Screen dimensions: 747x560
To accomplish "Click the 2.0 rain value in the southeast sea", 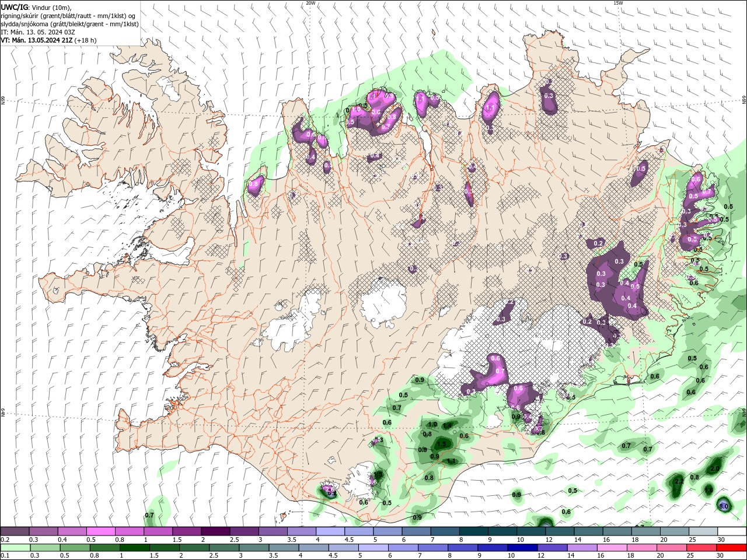I will [715, 469].
